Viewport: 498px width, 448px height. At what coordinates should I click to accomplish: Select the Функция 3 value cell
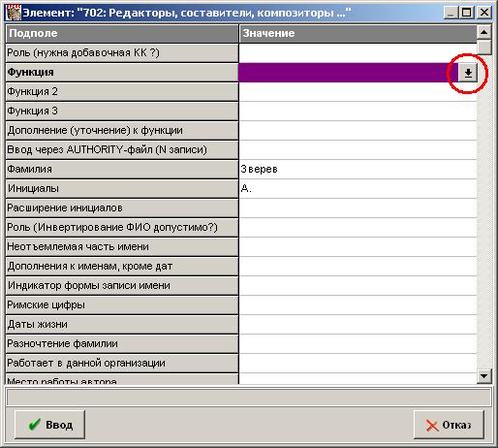pos(358,112)
